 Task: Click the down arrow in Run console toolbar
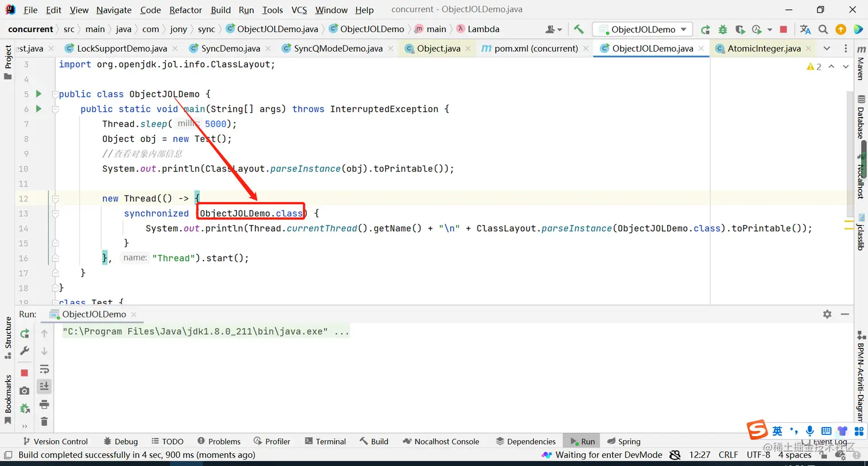pos(44,351)
